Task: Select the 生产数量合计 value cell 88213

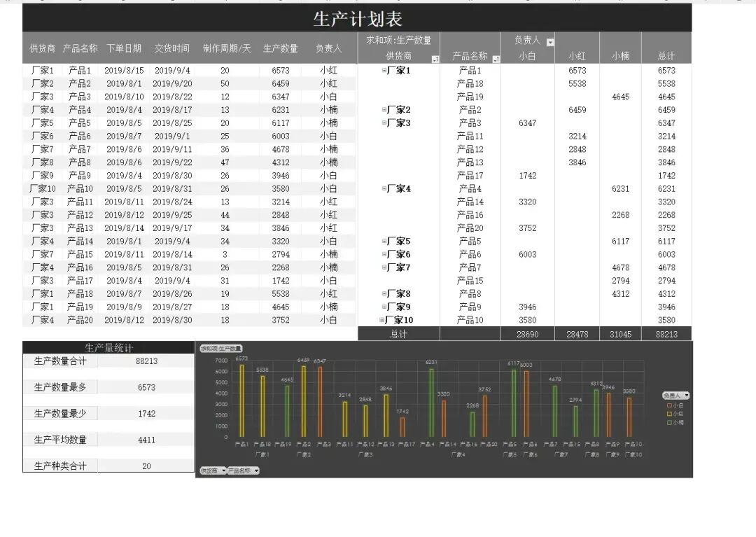Action: (x=146, y=361)
